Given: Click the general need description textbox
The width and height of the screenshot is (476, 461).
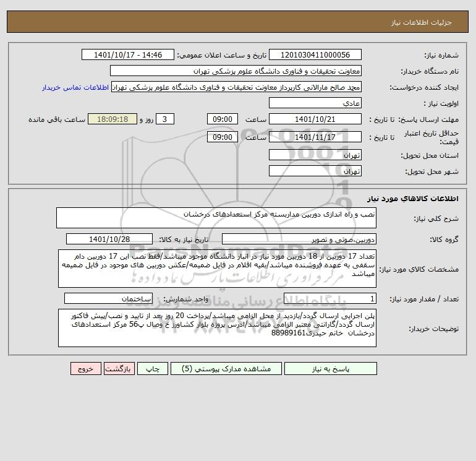Looking at the screenshot, I should [x=216, y=218].
